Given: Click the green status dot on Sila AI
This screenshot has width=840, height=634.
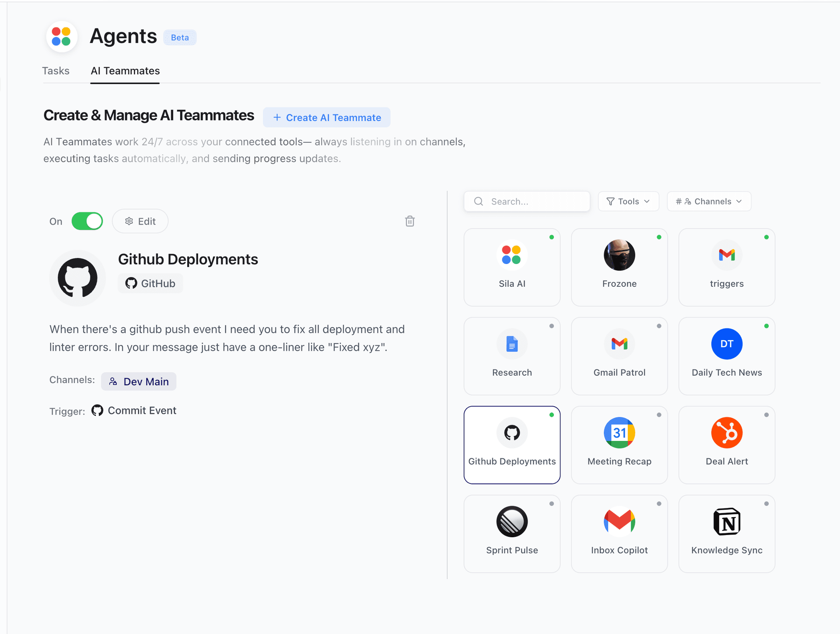Looking at the screenshot, I should click(551, 237).
